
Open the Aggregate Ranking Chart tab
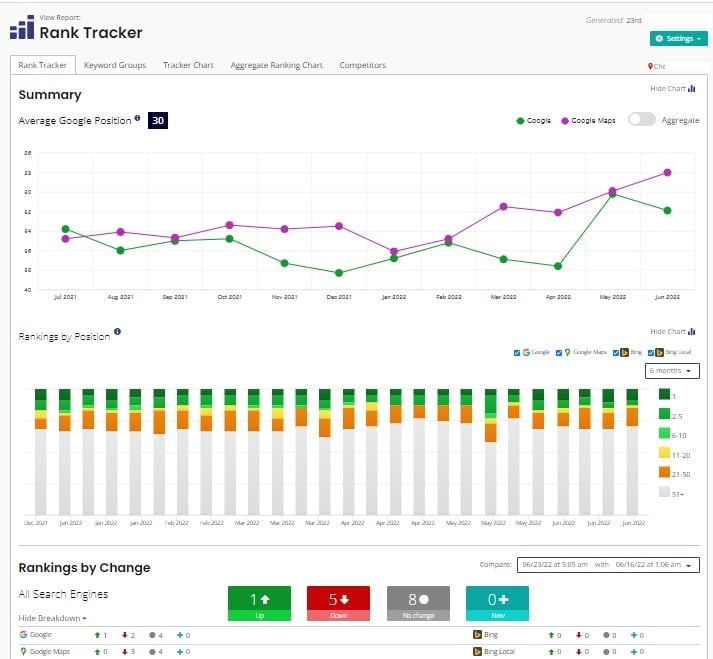pyautogui.click(x=276, y=65)
